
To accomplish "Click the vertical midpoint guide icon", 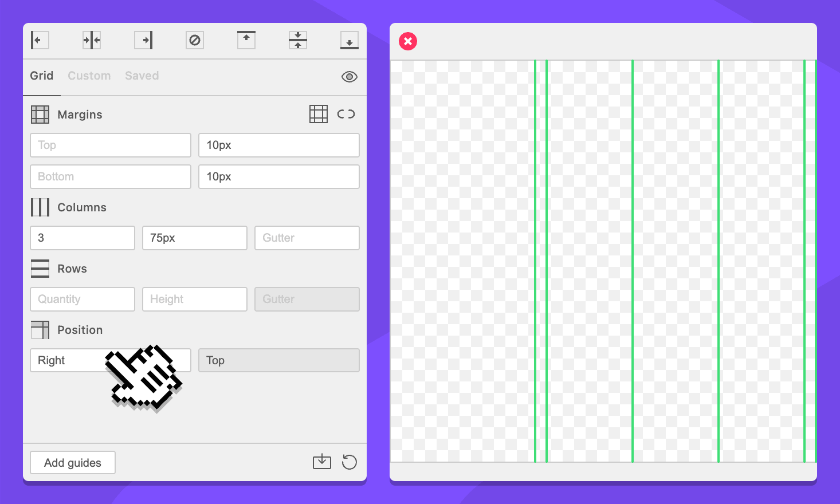I will pyautogui.click(x=92, y=40).
